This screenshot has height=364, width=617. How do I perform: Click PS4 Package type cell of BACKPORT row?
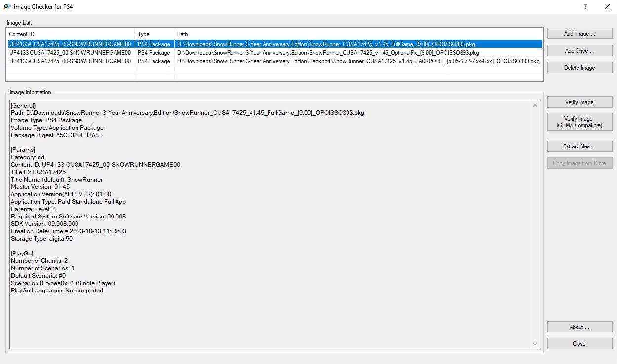click(154, 61)
